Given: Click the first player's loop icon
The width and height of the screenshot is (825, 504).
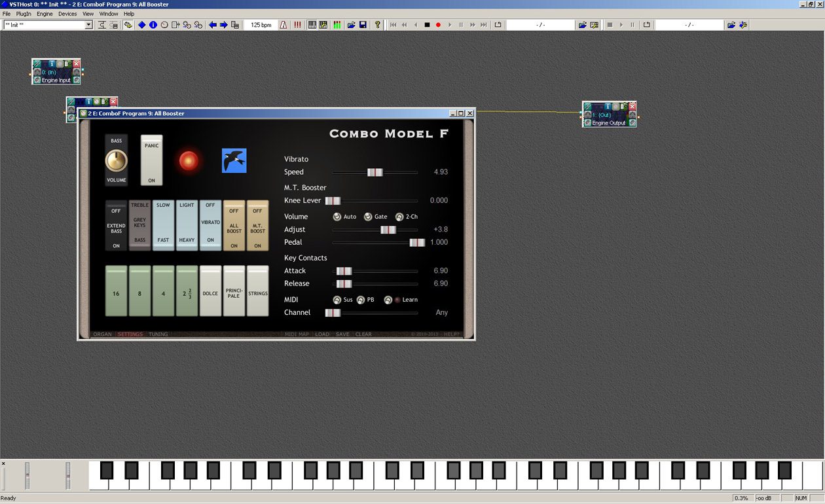Looking at the screenshot, I should (498, 25).
